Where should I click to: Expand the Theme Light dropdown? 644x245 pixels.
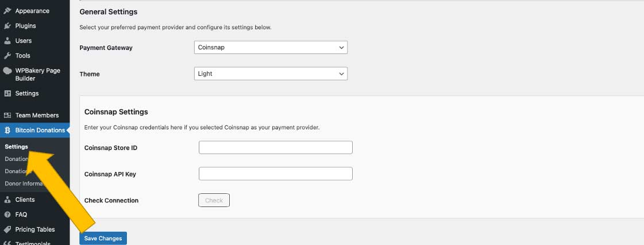(x=271, y=74)
